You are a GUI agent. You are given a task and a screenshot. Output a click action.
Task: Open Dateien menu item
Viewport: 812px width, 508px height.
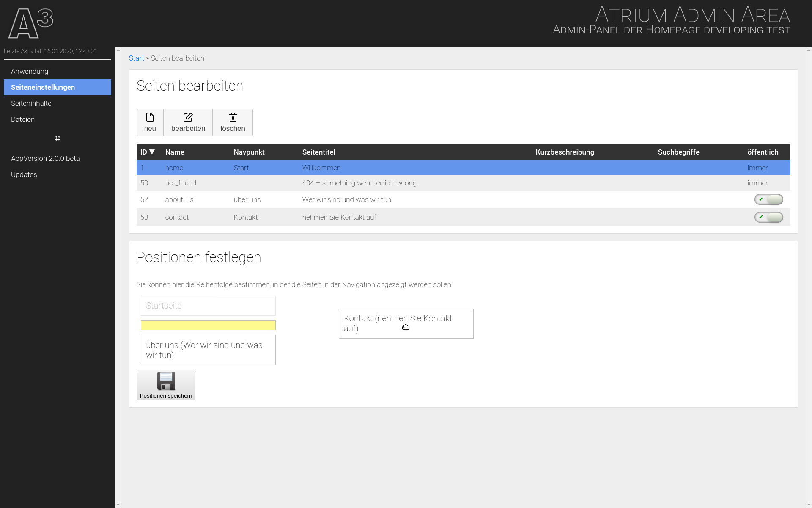click(x=23, y=119)
